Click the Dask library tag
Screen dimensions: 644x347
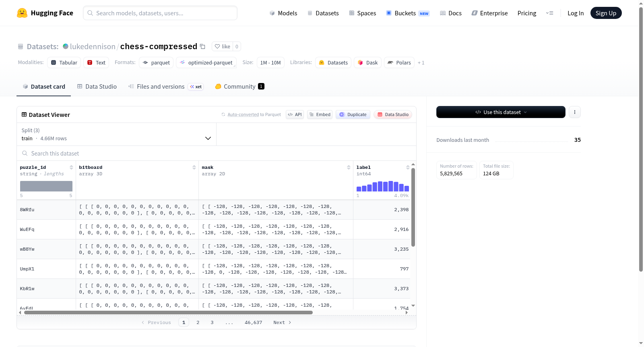(368, 62)
